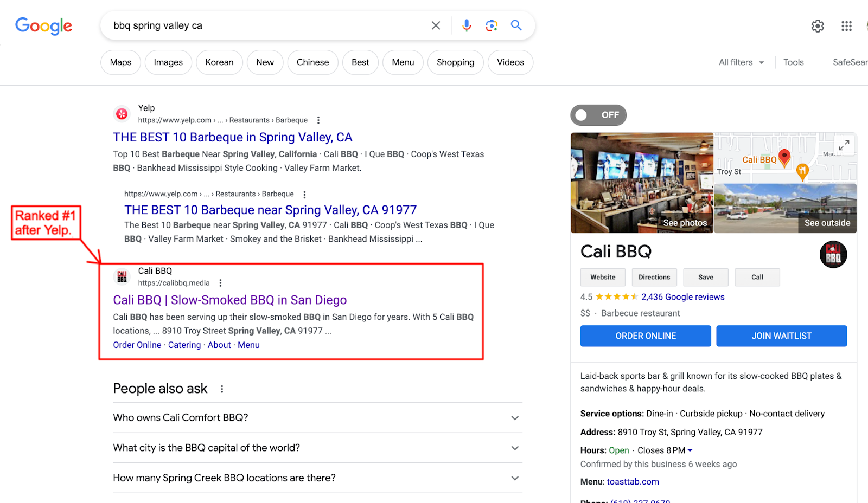
Task: Switch to the Maps filter tab
Action: [120, 62]
